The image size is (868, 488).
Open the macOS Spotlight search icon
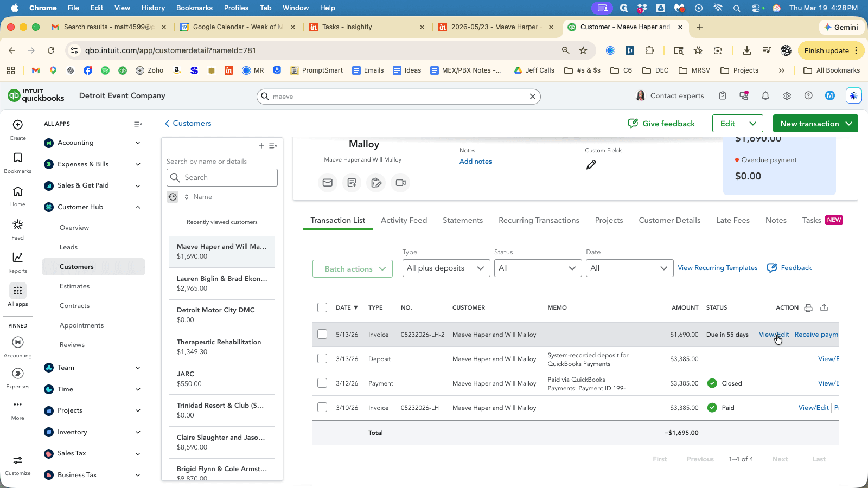click(737, 8)
